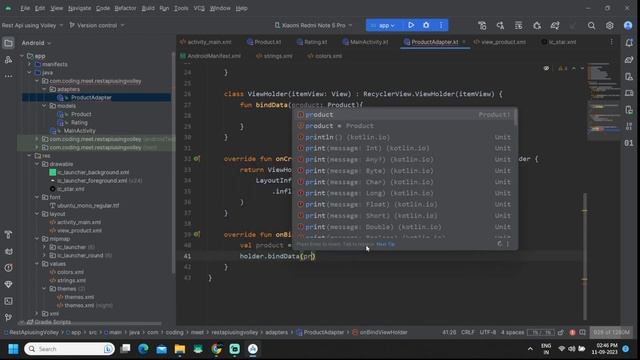640x360 pixels.
Task: Open File Explorer from taskbar
Action: (x=180, y=349)
